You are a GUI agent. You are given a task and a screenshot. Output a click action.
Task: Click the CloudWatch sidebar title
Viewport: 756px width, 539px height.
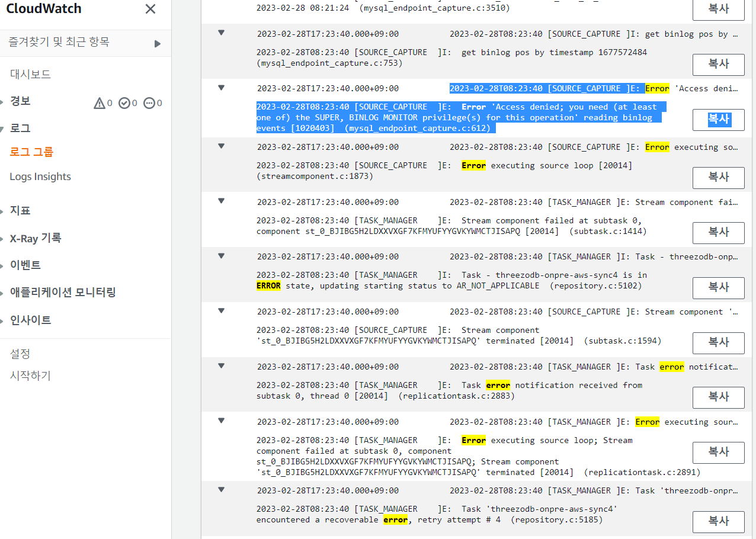(44, 9)
